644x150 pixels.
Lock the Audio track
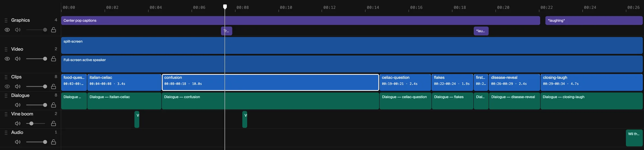pyautogui.click(x=53, y=142)
